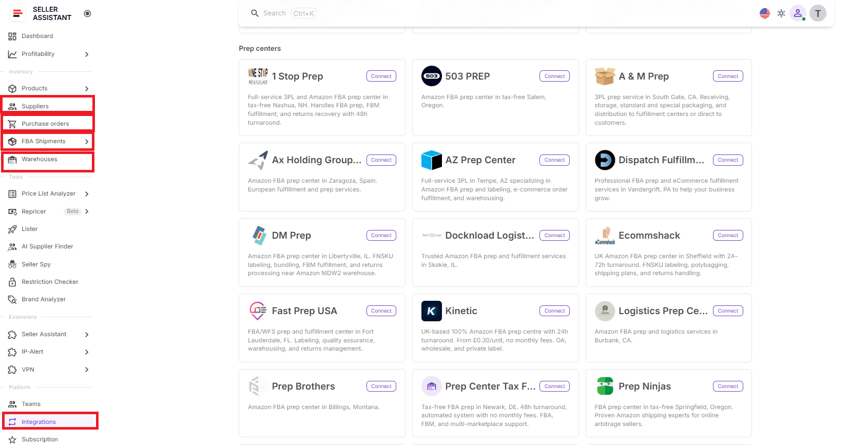
Task: Connect the 503 PREP center
Action: pyautogui.click(x=555, y=76)
